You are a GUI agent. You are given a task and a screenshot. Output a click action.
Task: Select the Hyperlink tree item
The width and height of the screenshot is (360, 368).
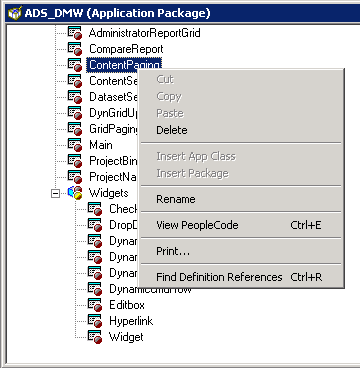tap(131, 321)
